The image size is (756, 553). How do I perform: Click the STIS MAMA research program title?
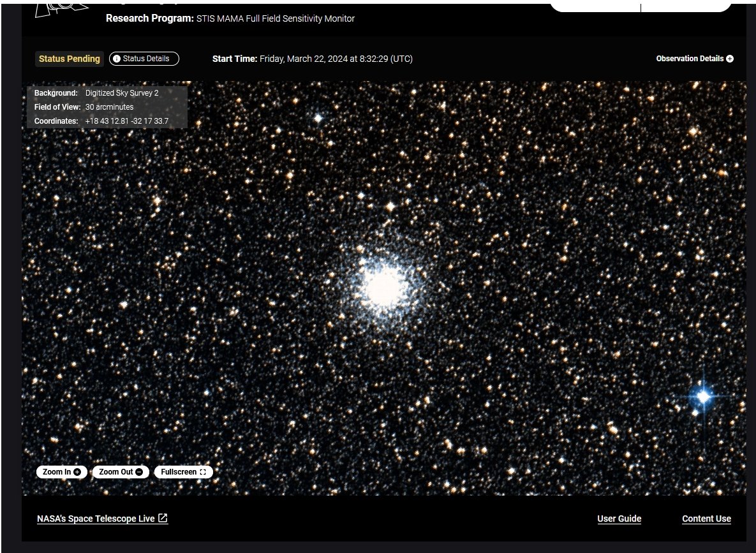pos(275,18)
